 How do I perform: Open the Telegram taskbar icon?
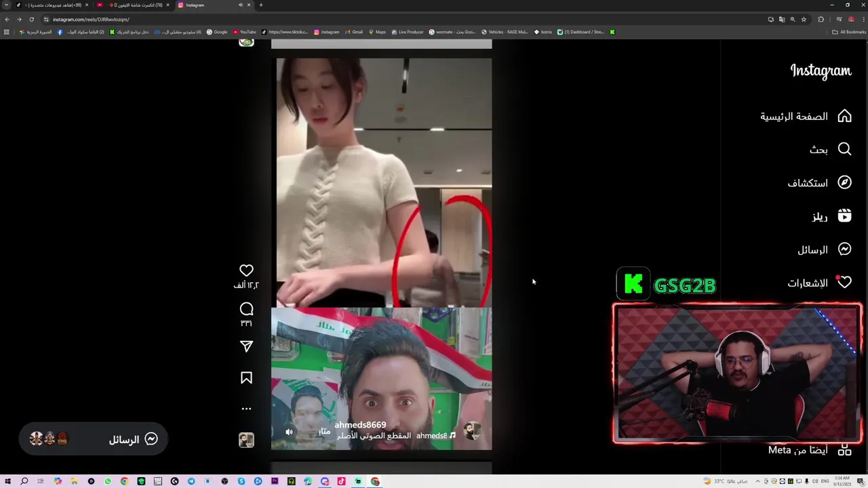[x=191, y=481]
